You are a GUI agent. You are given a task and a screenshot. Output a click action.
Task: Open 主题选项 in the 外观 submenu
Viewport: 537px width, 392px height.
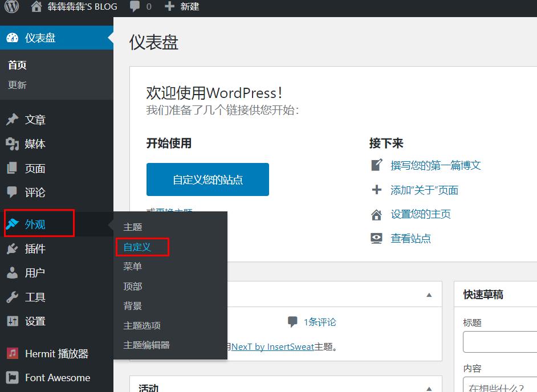[x=142, y=325]
